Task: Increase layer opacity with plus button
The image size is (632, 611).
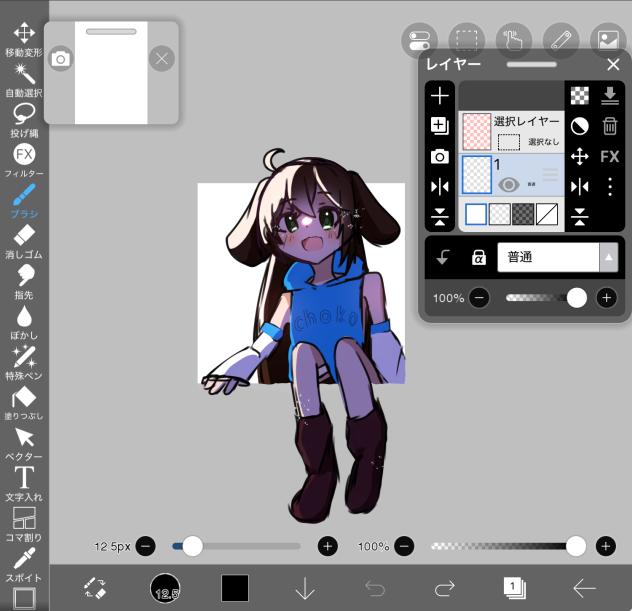Action: point(607,298)
